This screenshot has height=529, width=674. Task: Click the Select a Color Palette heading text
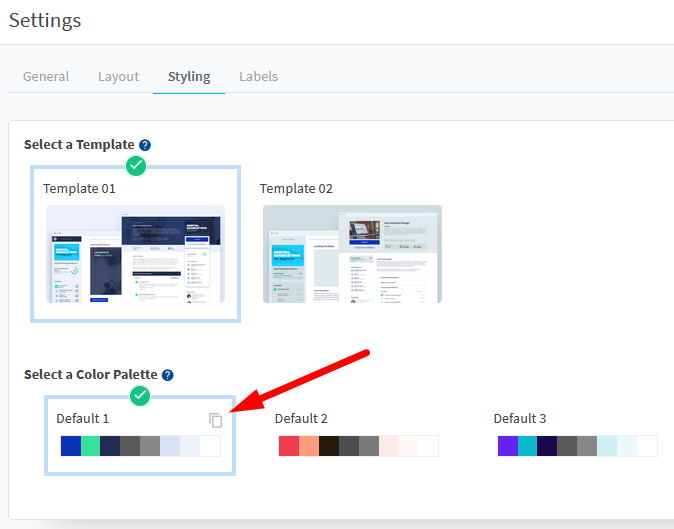click(x=91, y=375)
